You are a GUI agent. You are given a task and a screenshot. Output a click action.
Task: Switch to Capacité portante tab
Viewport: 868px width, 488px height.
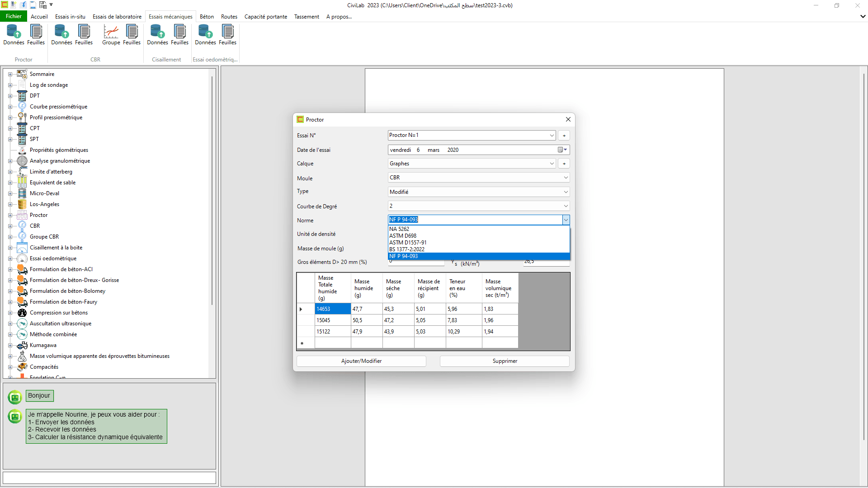coord(266,17)
